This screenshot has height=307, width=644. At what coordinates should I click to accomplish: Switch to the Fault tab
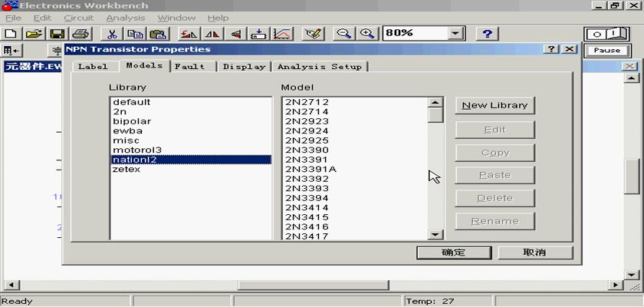[x=189, y=67]
